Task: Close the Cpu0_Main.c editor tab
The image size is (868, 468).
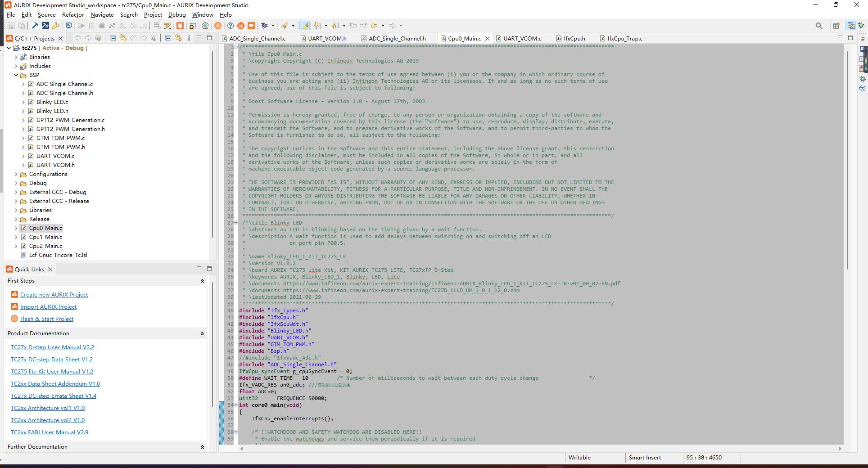Action: (x=487, y=39)
